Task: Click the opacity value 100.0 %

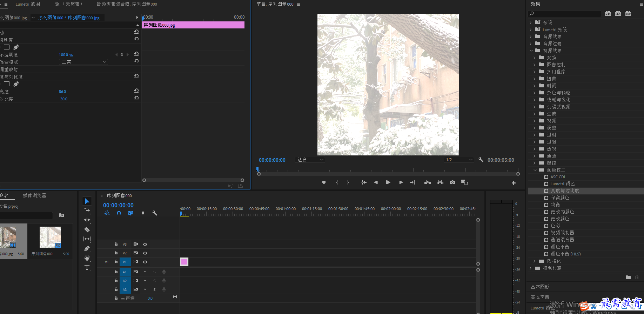Action: pos(66,55)
